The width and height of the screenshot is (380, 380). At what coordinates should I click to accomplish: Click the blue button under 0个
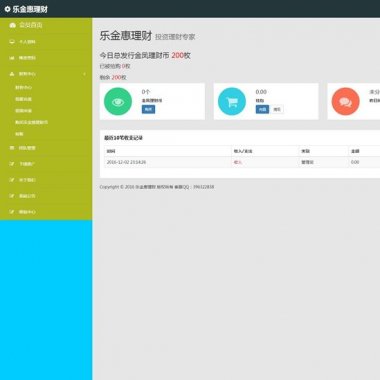[x=148, y=109]
